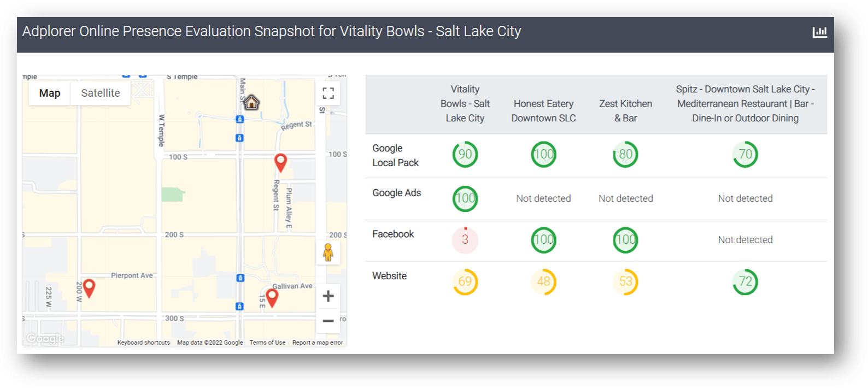The height and width of the screenshot is (388, 868).
Task: Click Spitz Google Ads Not detected
Action: click(746, 198)
